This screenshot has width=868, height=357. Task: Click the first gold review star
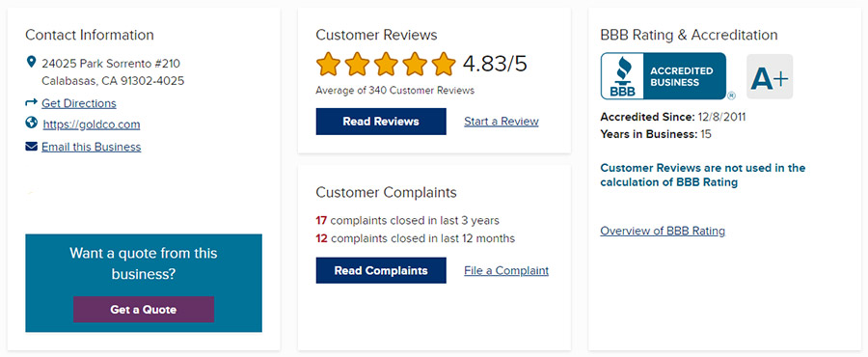point(328,65)
